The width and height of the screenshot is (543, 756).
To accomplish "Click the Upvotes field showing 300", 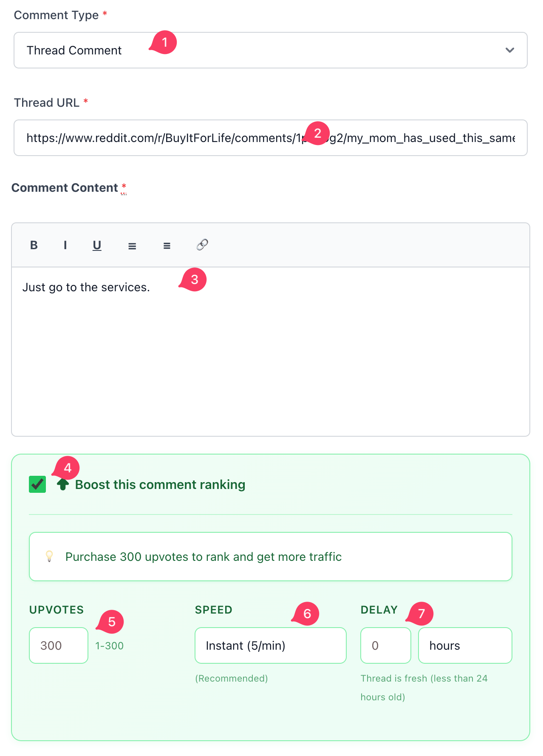I will tap(58, 645).
